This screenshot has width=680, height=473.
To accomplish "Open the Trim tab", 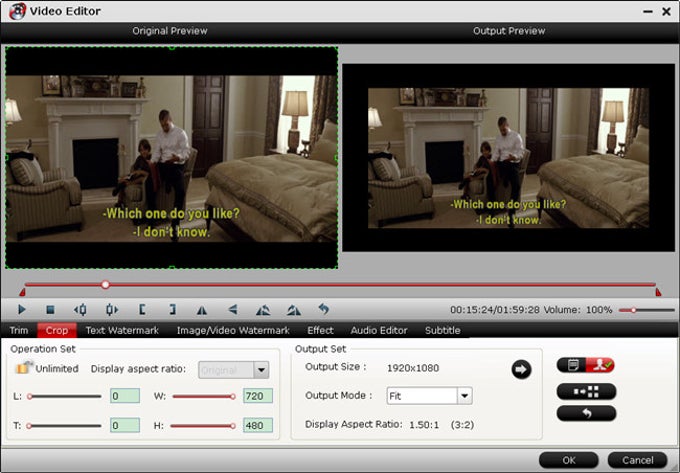I will click(x=19, y=330).
